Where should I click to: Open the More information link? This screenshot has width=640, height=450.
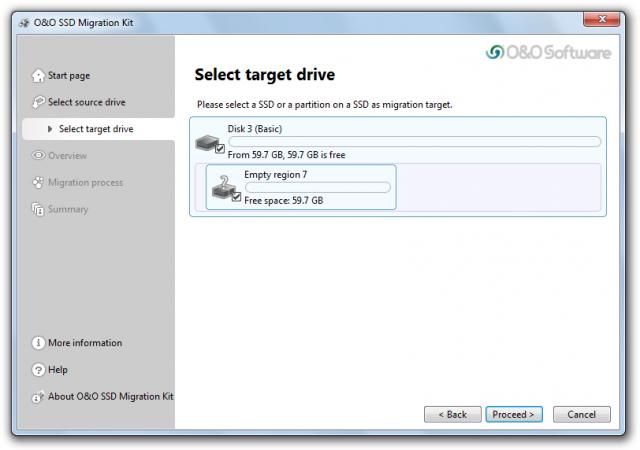pos(85,343)
